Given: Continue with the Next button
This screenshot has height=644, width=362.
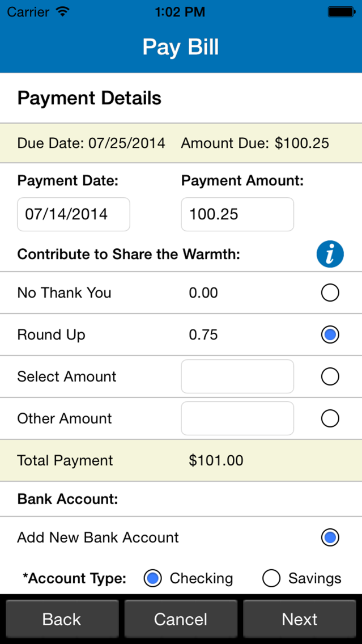Looking at the screenshot, I should click(x=300, y=619).
